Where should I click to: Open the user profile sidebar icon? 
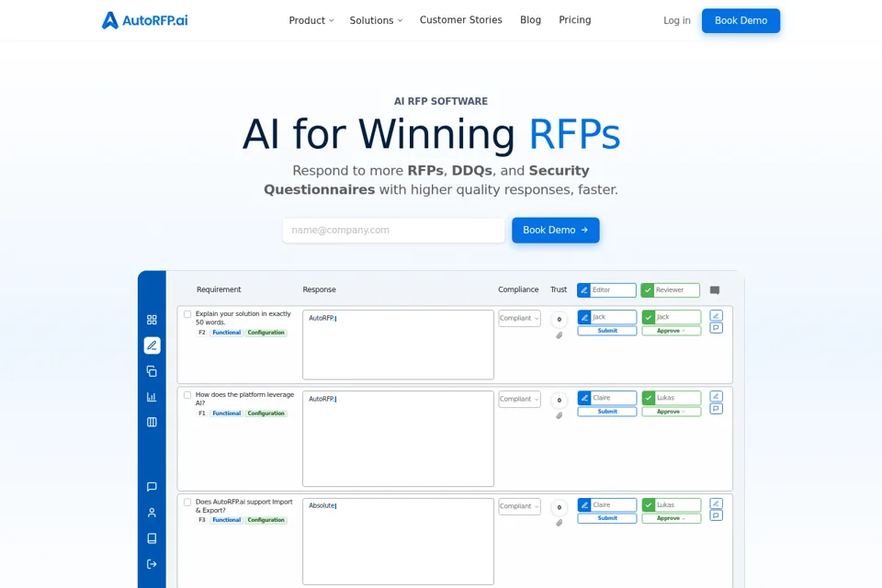(152, 513)
